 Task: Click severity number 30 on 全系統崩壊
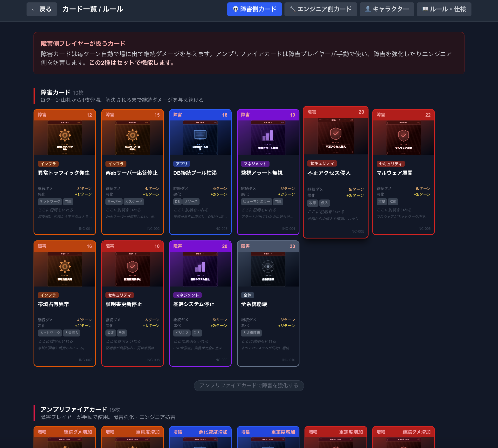pos(292,246)
